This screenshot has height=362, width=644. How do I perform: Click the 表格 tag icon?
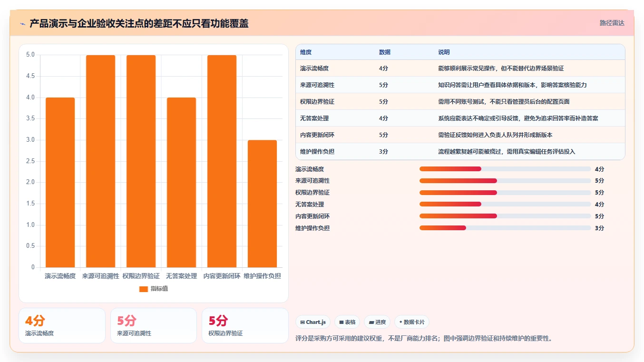[342, 322]
